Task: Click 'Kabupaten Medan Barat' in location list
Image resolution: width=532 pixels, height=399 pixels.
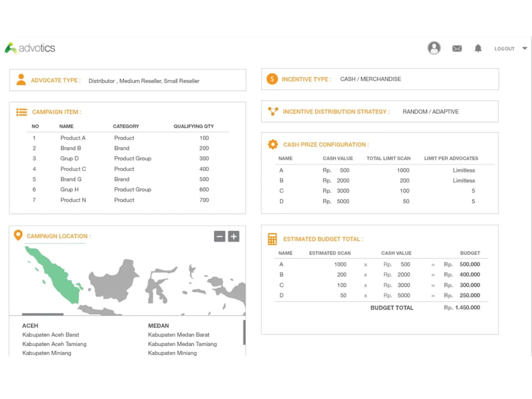Action: (179, 335)
